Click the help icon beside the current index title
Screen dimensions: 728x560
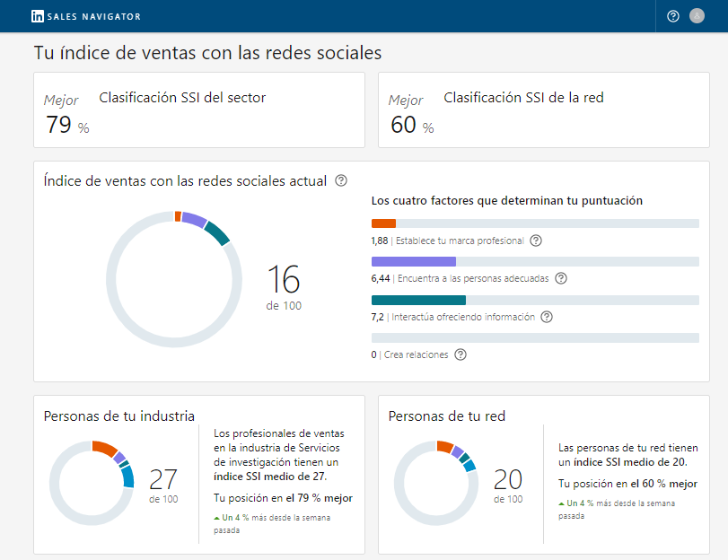(x=341, y=180)
